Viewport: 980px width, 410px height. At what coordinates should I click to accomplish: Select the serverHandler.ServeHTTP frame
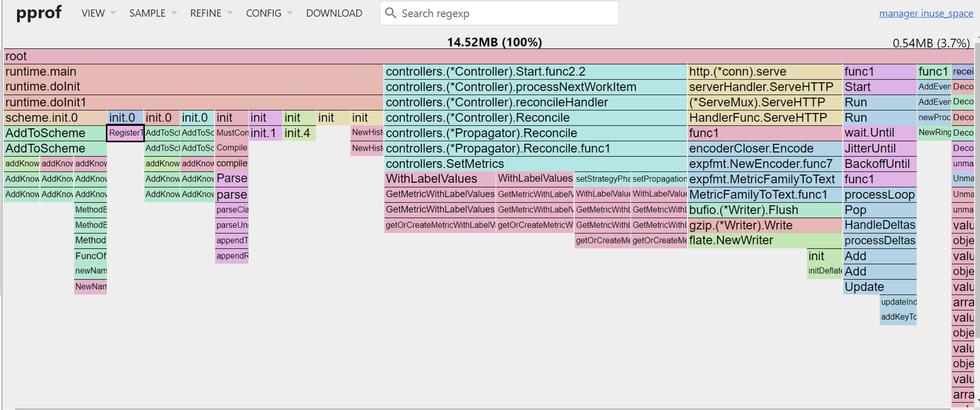tap(765, 87)
